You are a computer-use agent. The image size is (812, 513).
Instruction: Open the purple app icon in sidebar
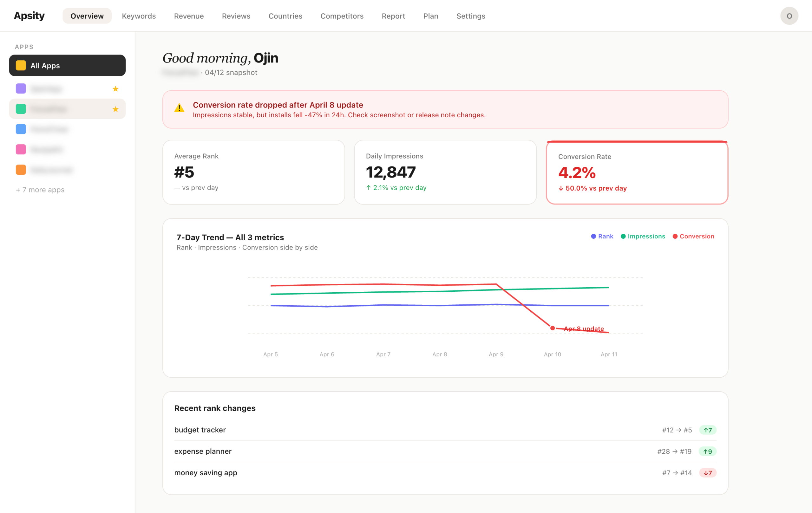click(x=21, y=88)
